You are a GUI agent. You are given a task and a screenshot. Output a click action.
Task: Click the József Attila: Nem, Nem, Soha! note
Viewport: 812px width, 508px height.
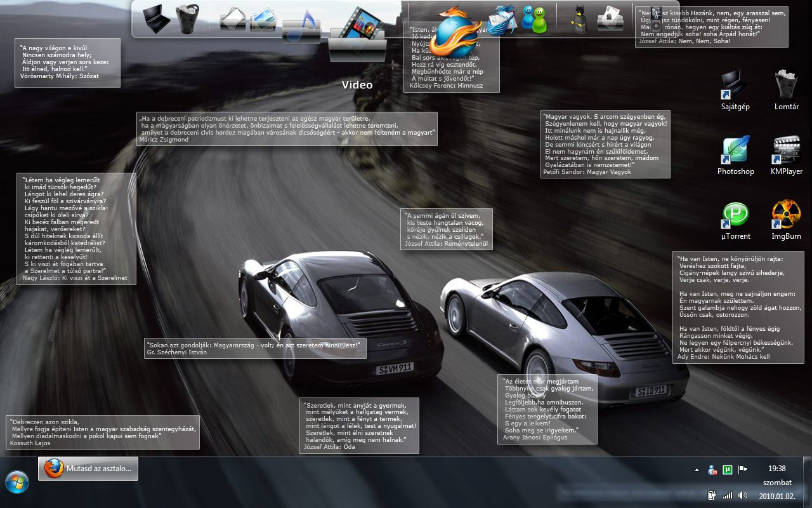[x=712, y=27]
